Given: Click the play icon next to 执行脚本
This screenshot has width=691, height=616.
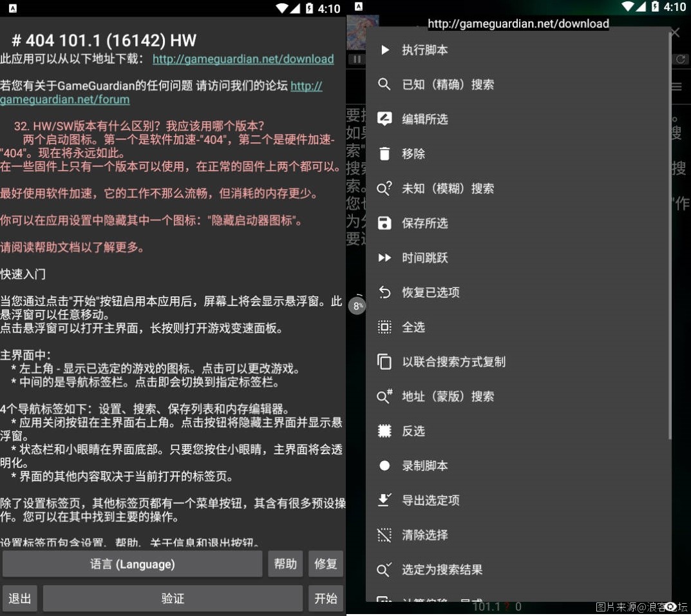Looking at the screenshot, I should pyautogui.click(x=384, y=50).
